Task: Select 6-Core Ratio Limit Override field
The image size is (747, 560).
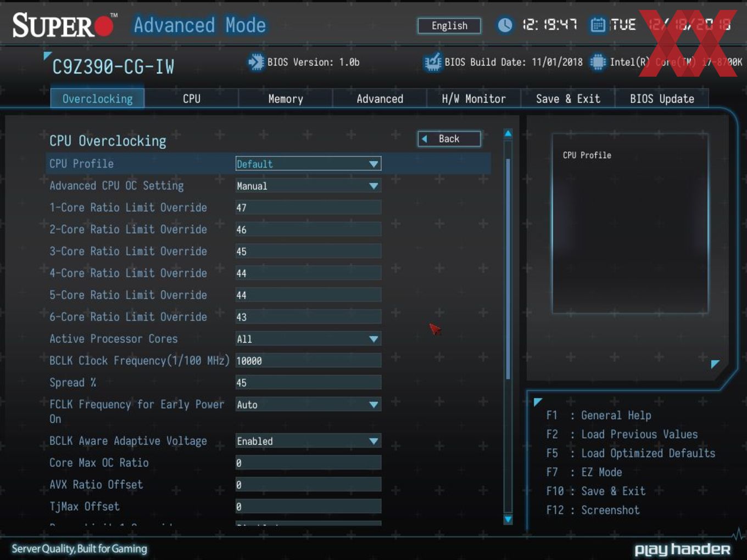Action: [x=308, y=317]
